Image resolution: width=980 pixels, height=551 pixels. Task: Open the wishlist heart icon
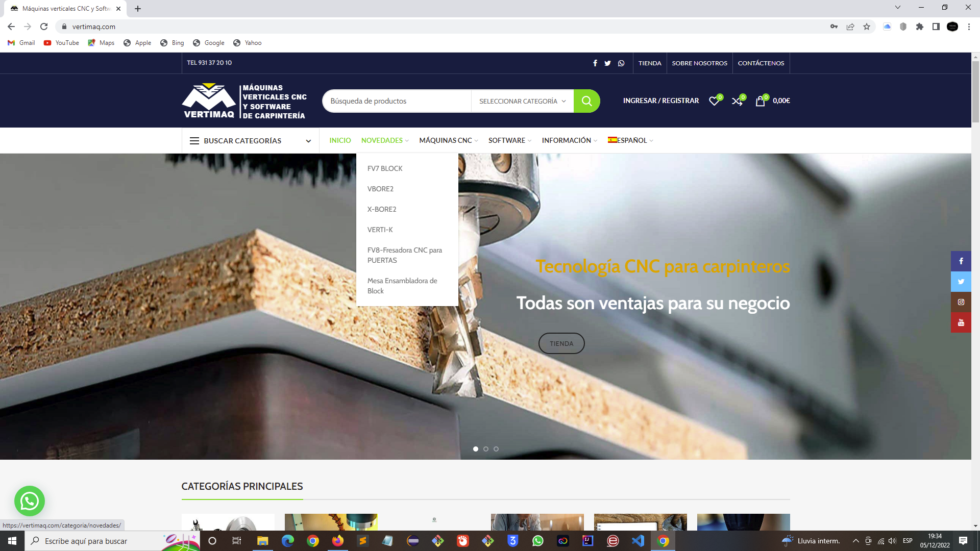pos(714,101)
